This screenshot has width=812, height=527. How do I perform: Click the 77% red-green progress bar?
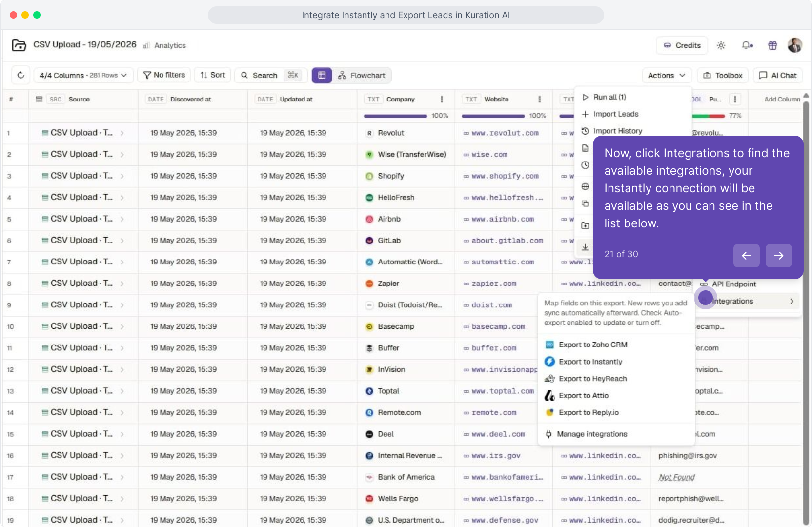[x=709, y=116]
